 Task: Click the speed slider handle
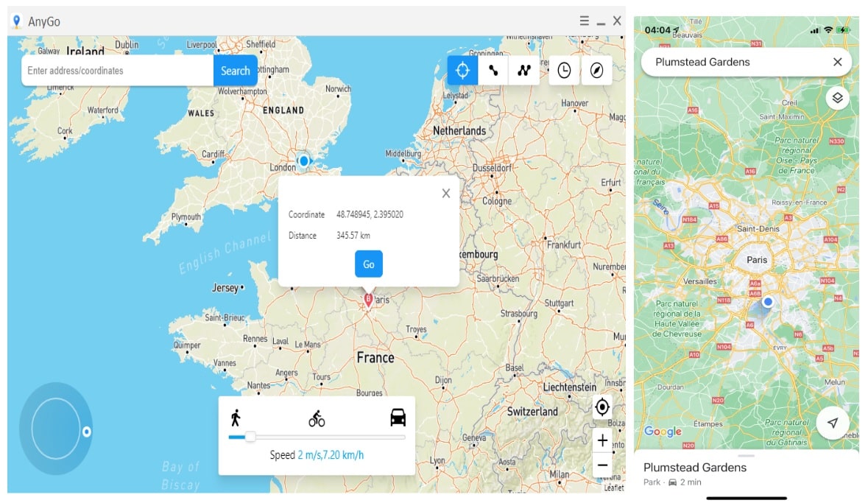tap(250, 437)
